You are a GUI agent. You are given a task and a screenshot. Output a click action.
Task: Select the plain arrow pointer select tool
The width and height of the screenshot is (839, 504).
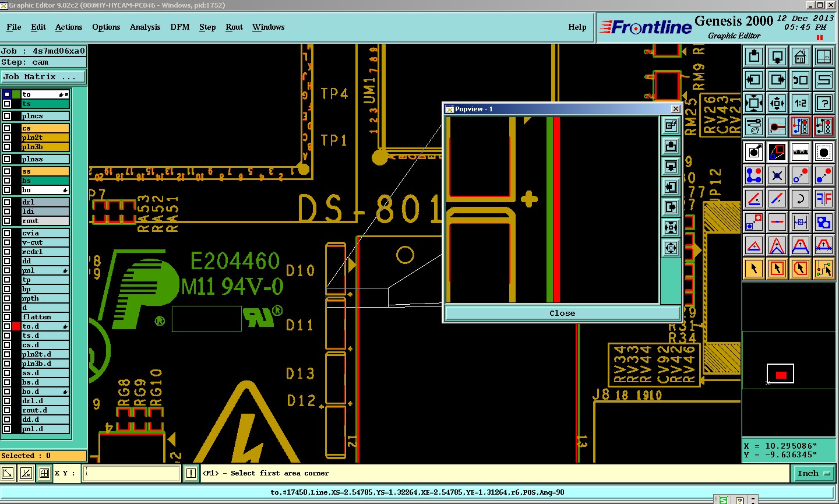tap(754, 269)
